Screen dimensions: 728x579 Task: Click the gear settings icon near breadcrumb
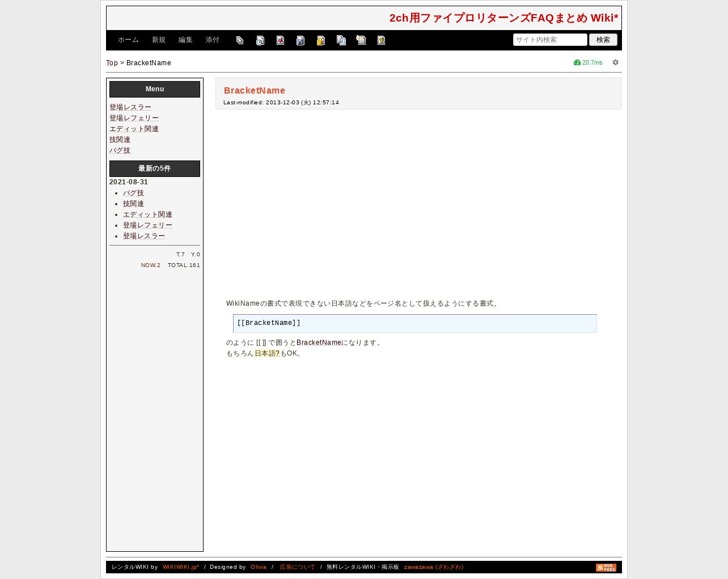click(x=616, y=62)
